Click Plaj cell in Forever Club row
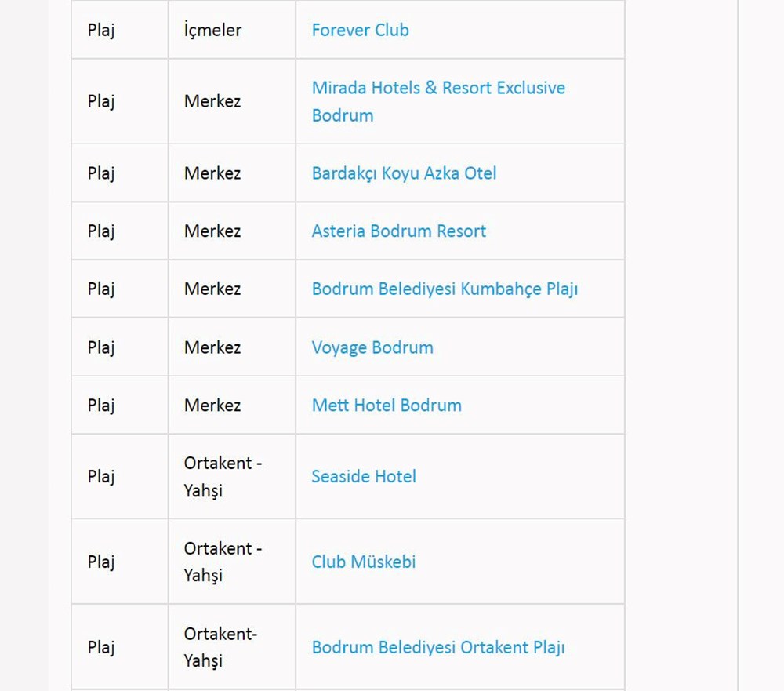 click(x=101, y=31)
